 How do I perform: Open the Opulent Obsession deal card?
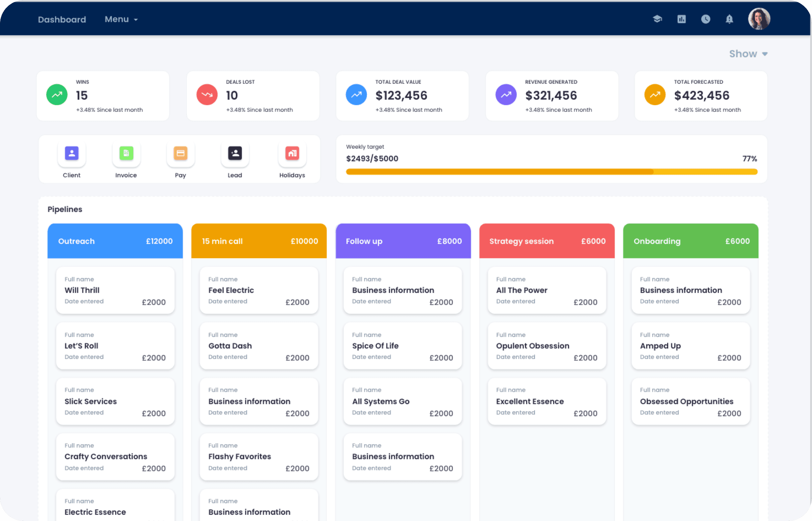(x=547, y=346)
